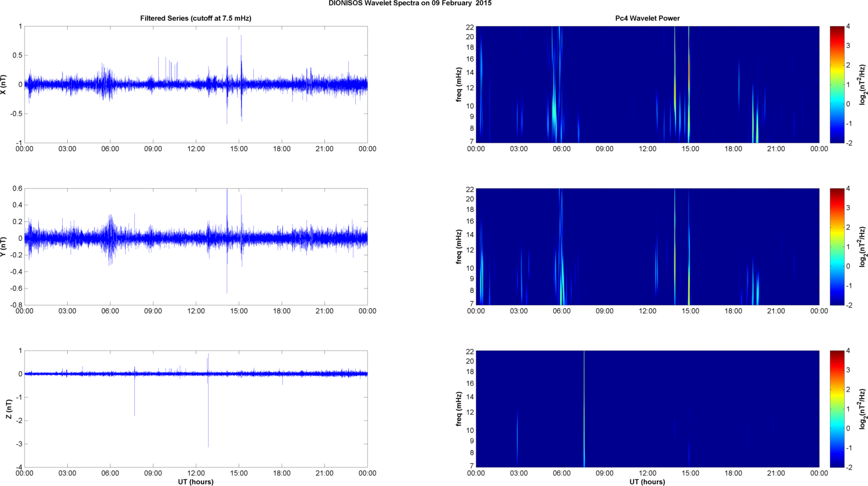
Task: Click the 15:00 tick under X time series
Action: (238, 149)
